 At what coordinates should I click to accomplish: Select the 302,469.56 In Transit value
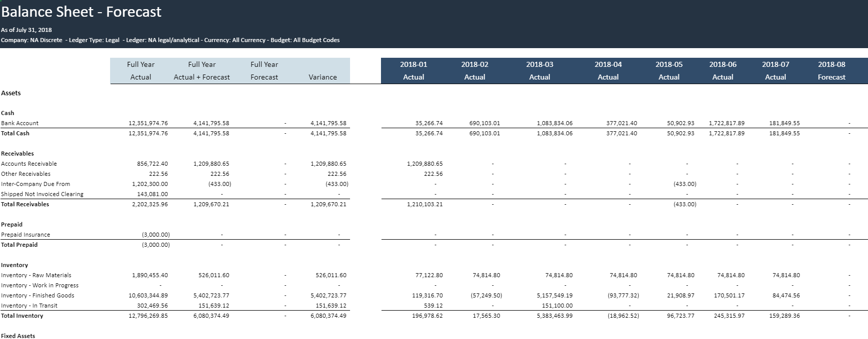pos(152,306)
